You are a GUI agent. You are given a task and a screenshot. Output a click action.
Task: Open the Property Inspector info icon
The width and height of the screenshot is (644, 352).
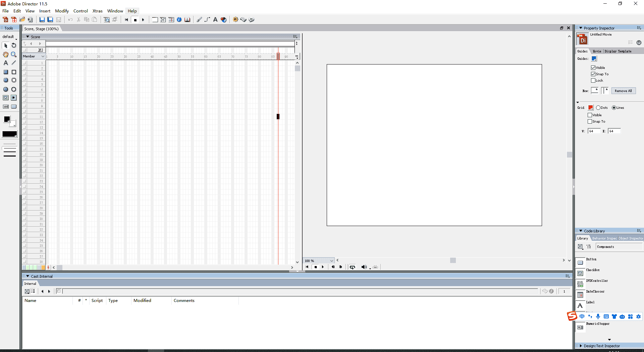tap(179, 19)
